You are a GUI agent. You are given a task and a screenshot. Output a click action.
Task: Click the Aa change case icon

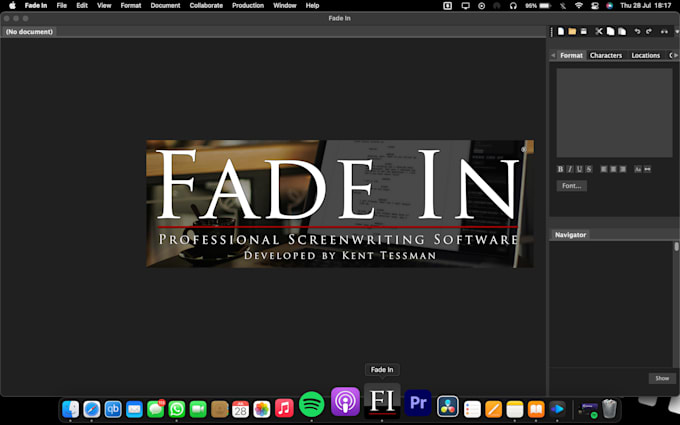[638, 169]
